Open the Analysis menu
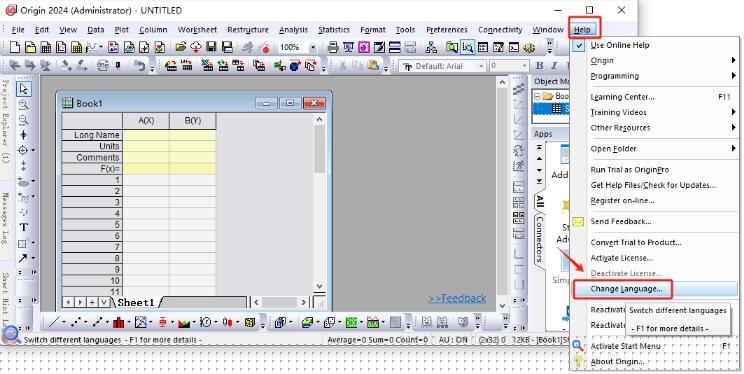The image size is (744, 374). 293,30
